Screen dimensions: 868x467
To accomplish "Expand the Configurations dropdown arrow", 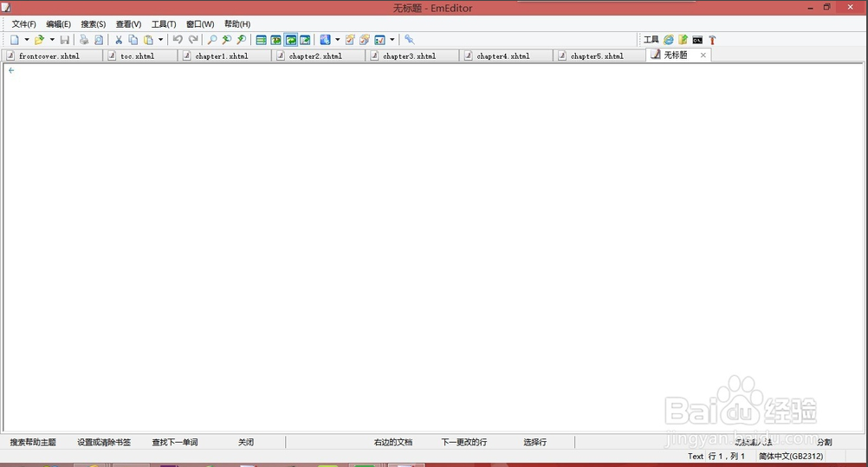I will point(338,40).
